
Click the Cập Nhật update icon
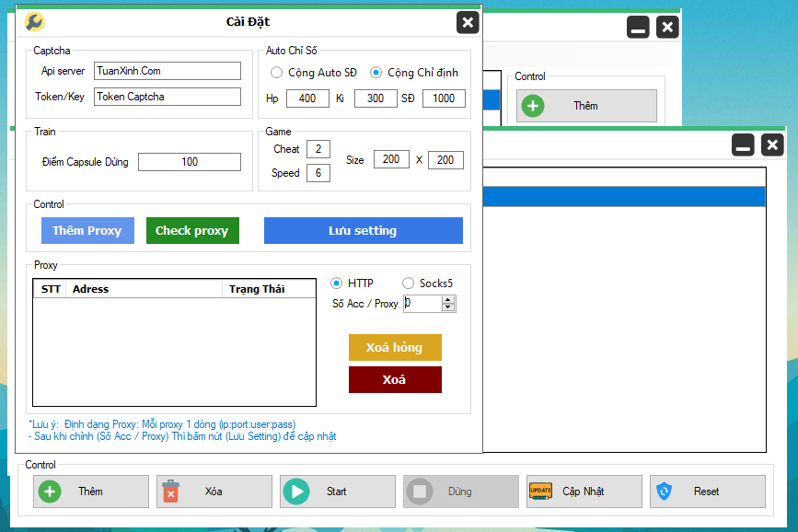540,492
